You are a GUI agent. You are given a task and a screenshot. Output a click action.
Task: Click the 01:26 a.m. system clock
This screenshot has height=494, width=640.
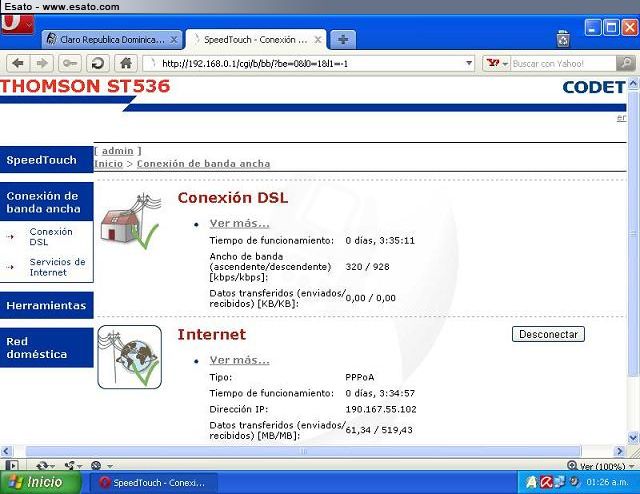point(607,482)
